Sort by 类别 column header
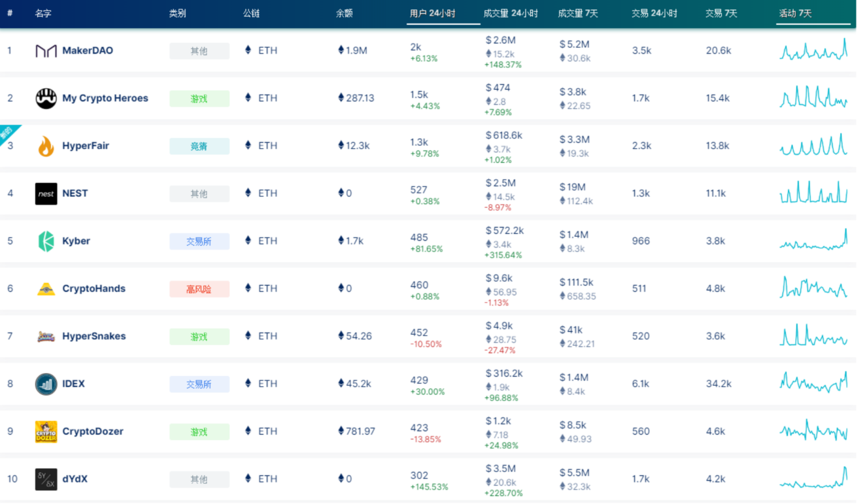This screenshot has width=861, height=504. (177, 13)
